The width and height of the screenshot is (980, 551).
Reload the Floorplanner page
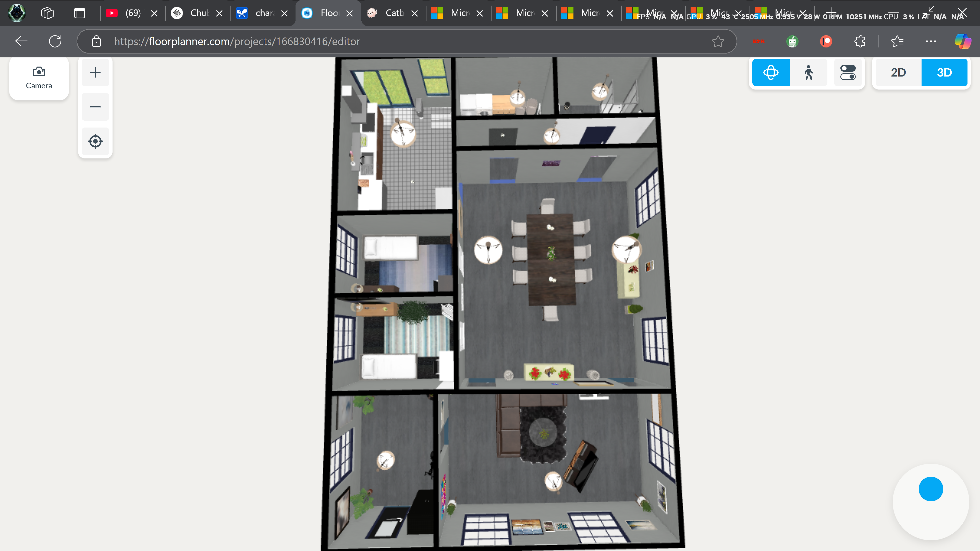(x=55, y=41)
